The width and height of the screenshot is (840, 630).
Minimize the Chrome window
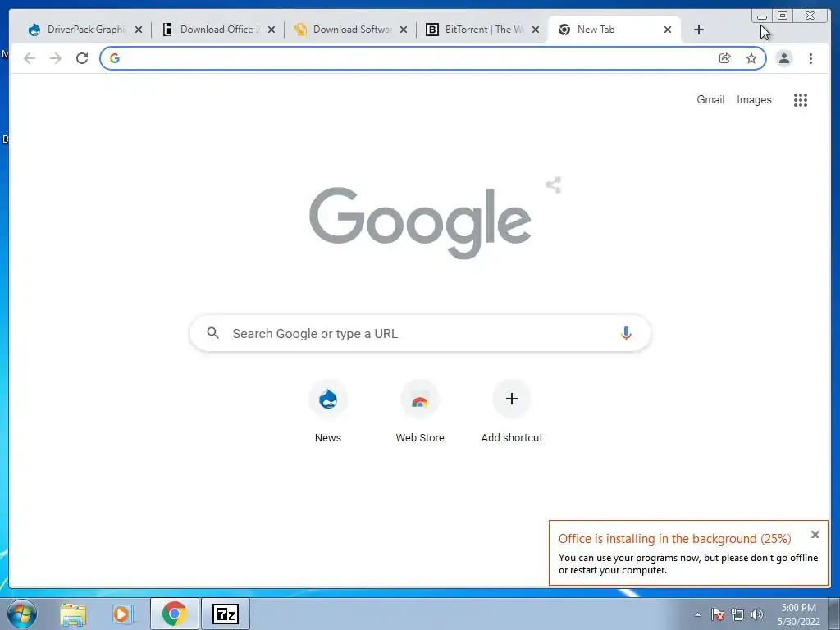[x=762, y=16]
